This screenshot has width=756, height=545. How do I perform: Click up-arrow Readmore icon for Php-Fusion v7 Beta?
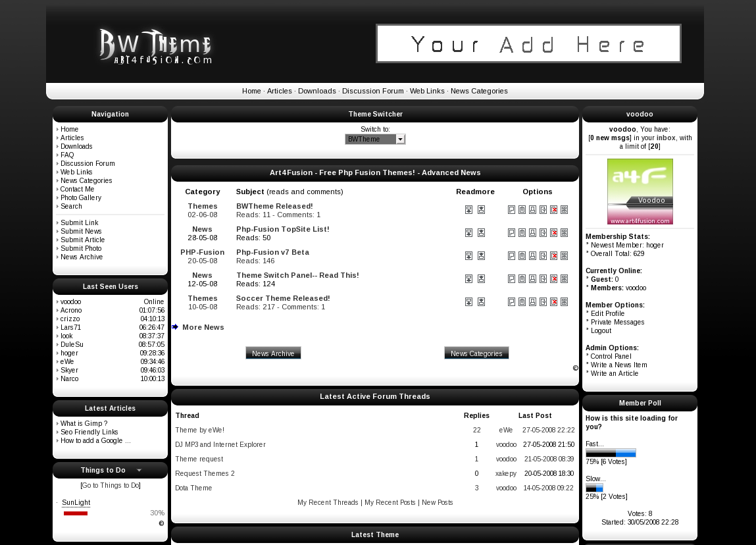[x=468, y=255]
